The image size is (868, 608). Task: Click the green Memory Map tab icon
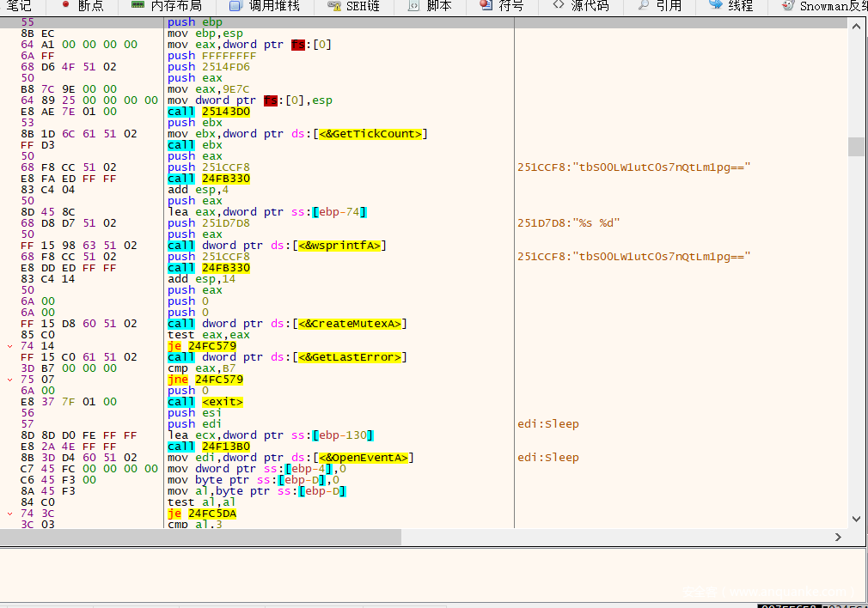click(x=138, y=5)
